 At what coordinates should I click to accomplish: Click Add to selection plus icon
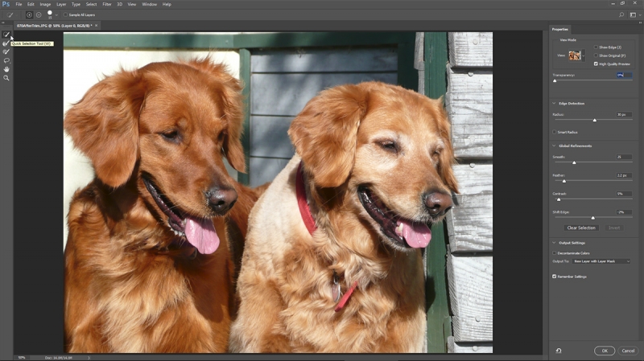[x=29, y=14]
